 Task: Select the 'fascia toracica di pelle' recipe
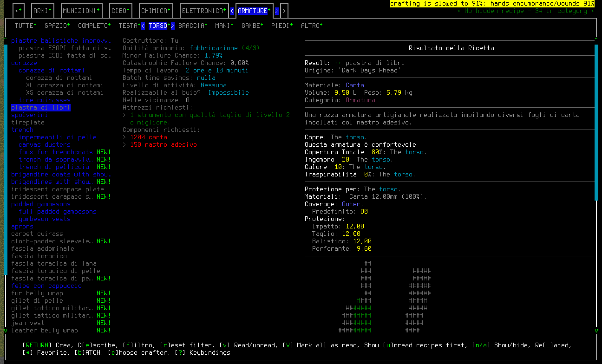[x=56, y=271]
